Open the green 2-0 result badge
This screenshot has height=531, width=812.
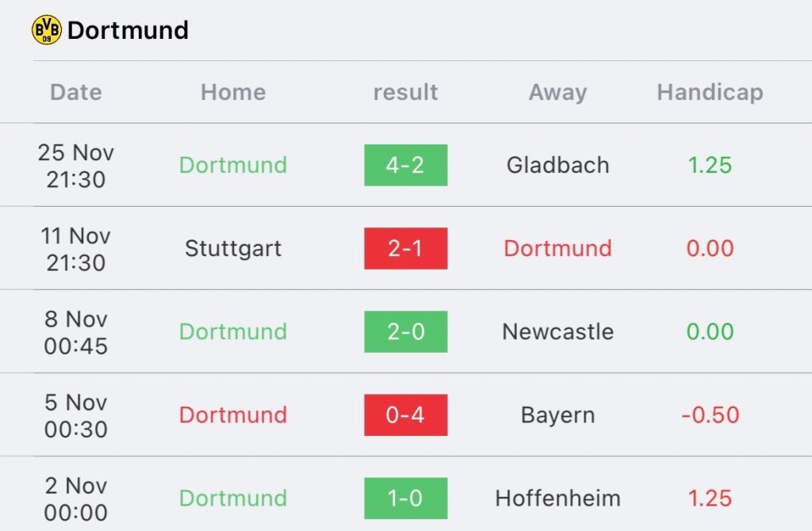coord(405,332)
